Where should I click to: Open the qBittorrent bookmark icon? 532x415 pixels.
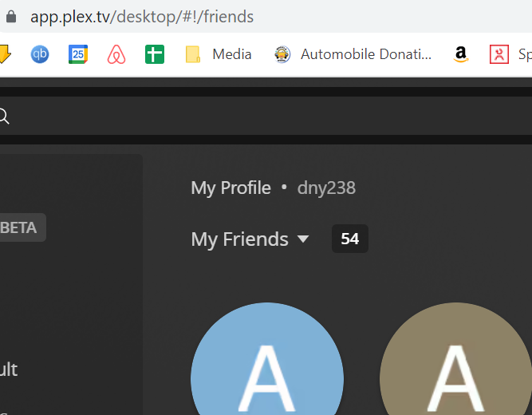[x=40, y=54]
